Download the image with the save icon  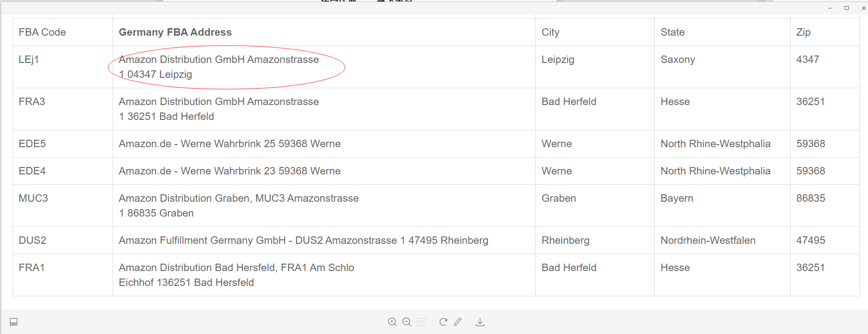(480, 322)
